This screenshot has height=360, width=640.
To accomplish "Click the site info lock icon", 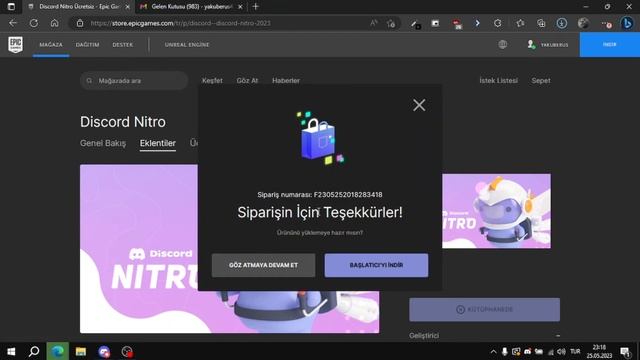I will 80,23.
